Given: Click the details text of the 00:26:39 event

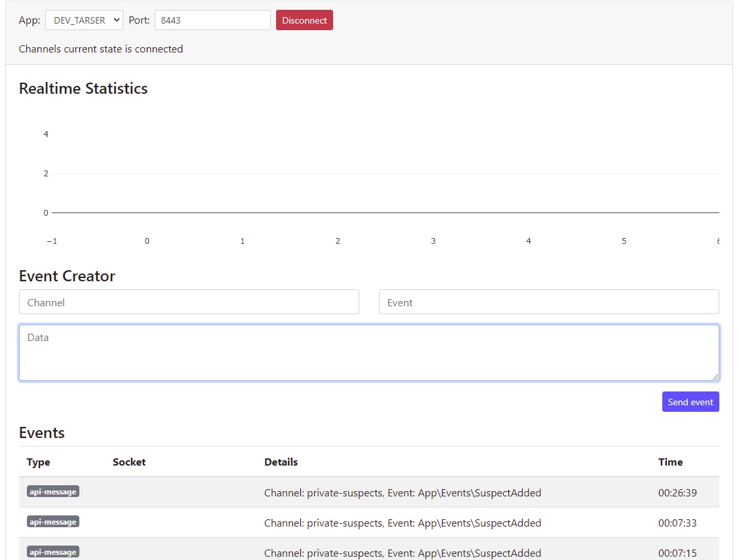Looking at the screenshot, I should (x=403, y=492).
